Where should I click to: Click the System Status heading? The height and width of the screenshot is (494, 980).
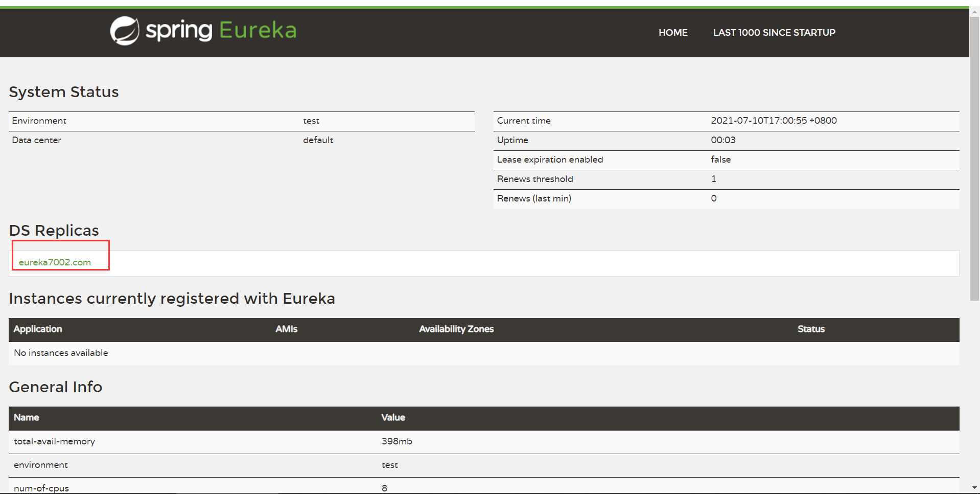coord(64,92)
